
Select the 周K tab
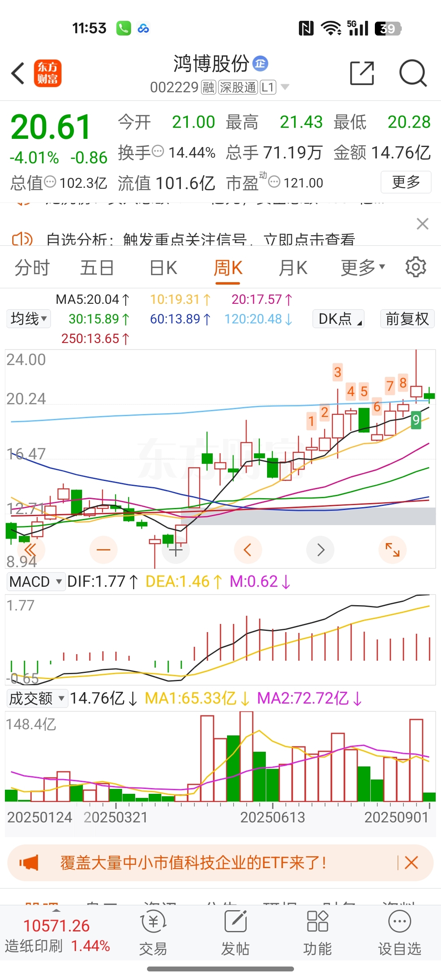tap(228, 269)
